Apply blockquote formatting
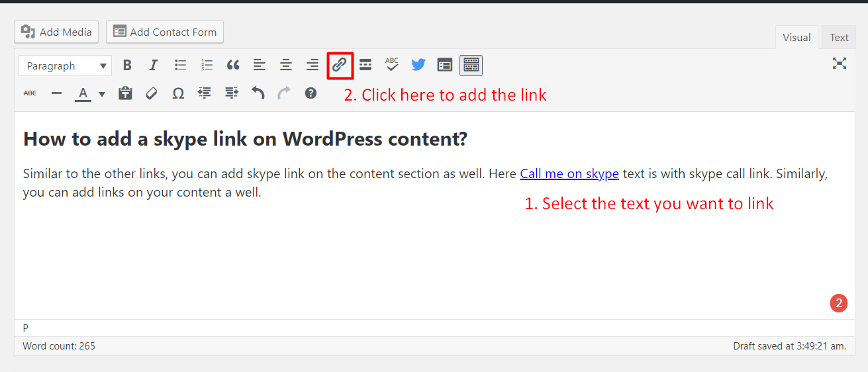The image size is (868, 372). [x=233, y=65]
